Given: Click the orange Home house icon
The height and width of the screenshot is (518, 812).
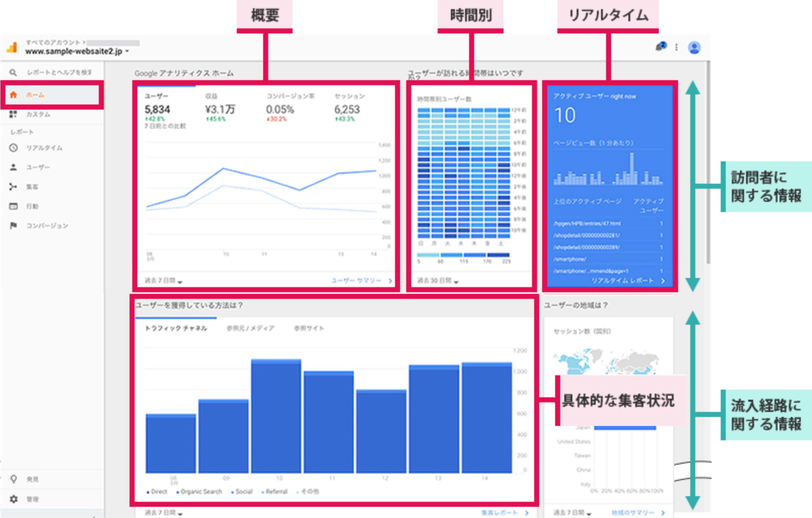Looking at the screenshot, I should pos(13,95).
